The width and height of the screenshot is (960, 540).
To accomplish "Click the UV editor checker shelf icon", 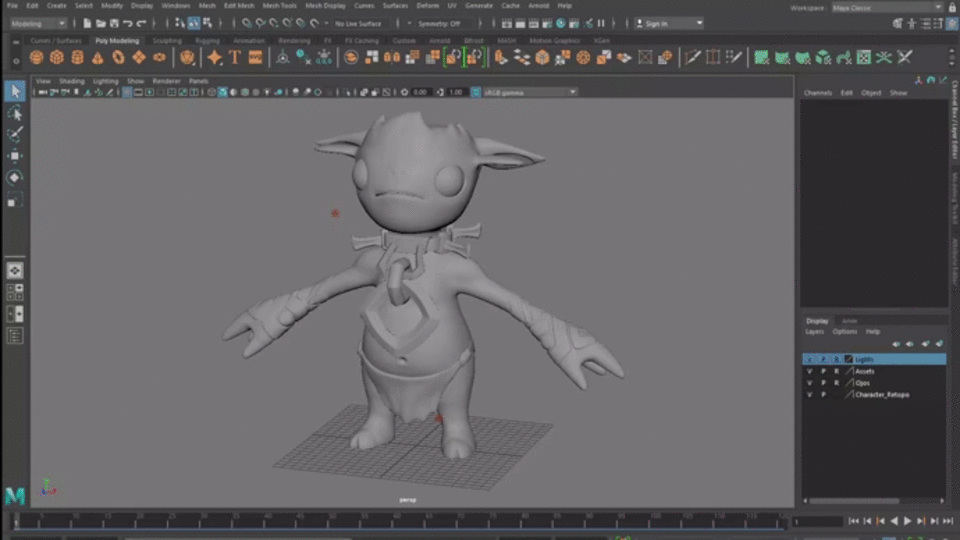I will 863,58.
